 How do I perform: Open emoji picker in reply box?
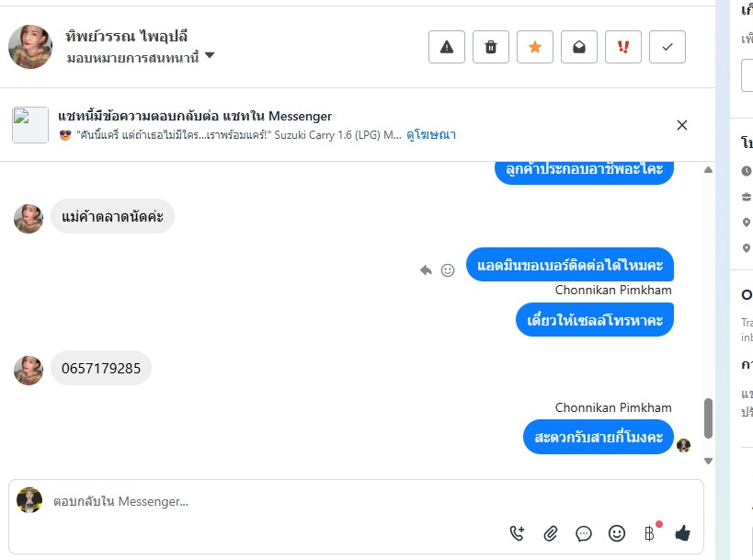pos(617,533)
